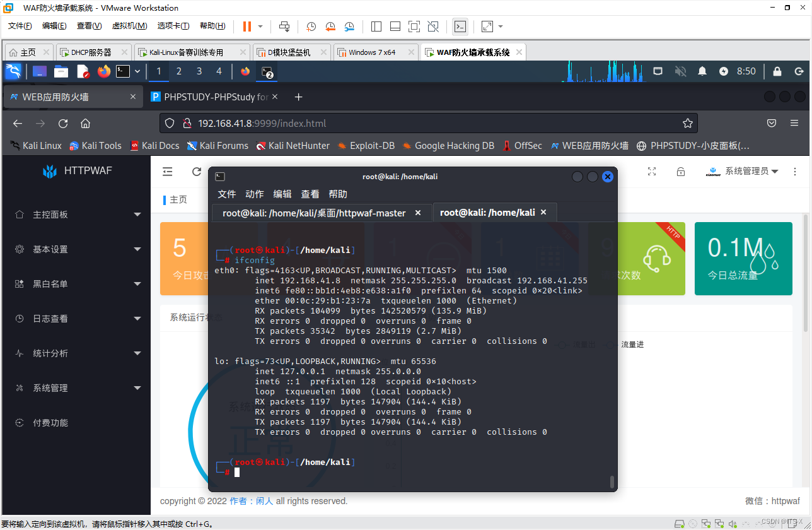This screenshot has width=812, height=530.
Task: Open Exploit-DB bookmark
Action: (x=366, y=145)
